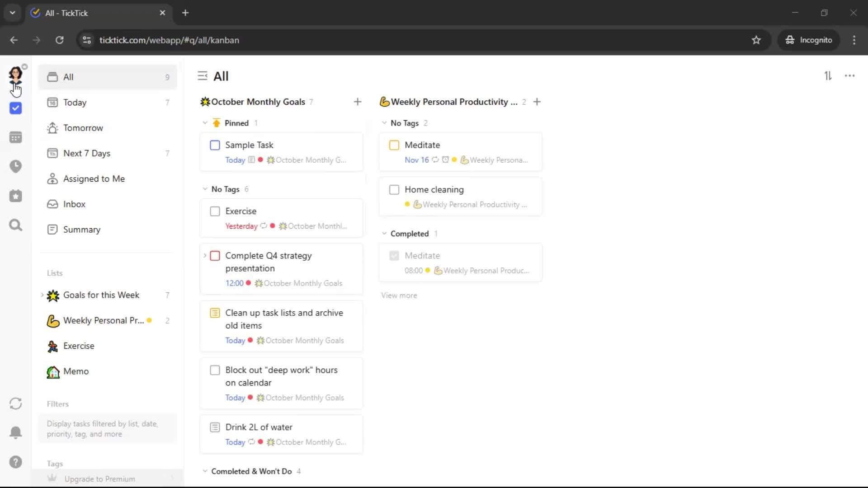Open the Calendar view icon in sidebar
This screenshot has width=868, height=488.
[x=15, y=137]
